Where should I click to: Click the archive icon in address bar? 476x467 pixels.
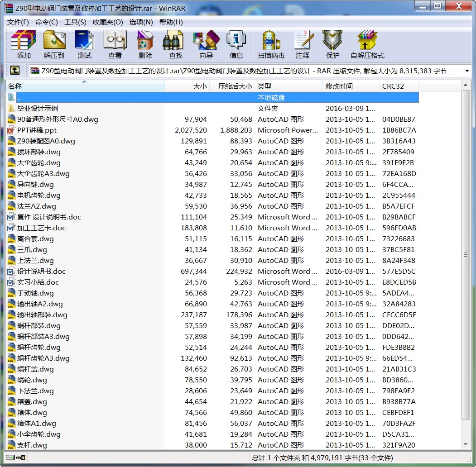pos(35,71)
